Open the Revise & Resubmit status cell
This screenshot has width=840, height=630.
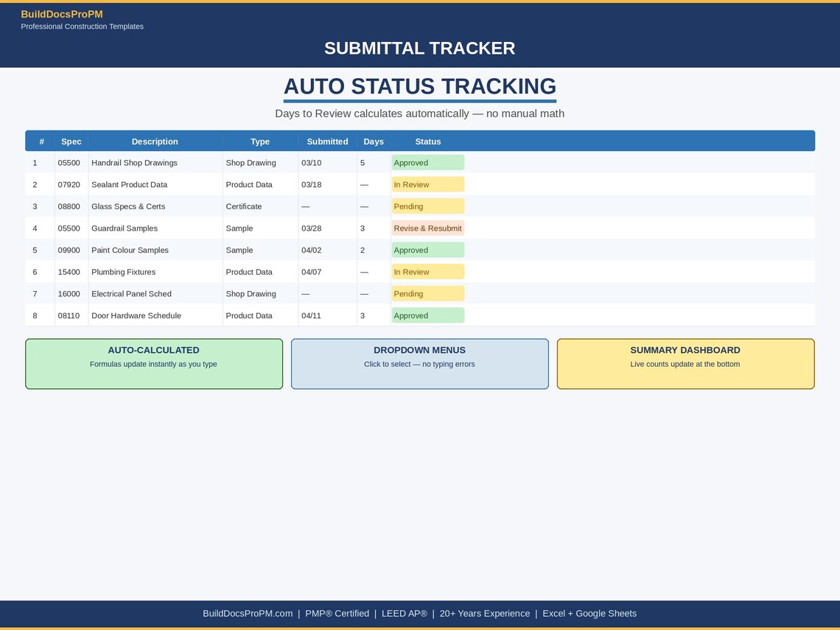pos(428,228)
